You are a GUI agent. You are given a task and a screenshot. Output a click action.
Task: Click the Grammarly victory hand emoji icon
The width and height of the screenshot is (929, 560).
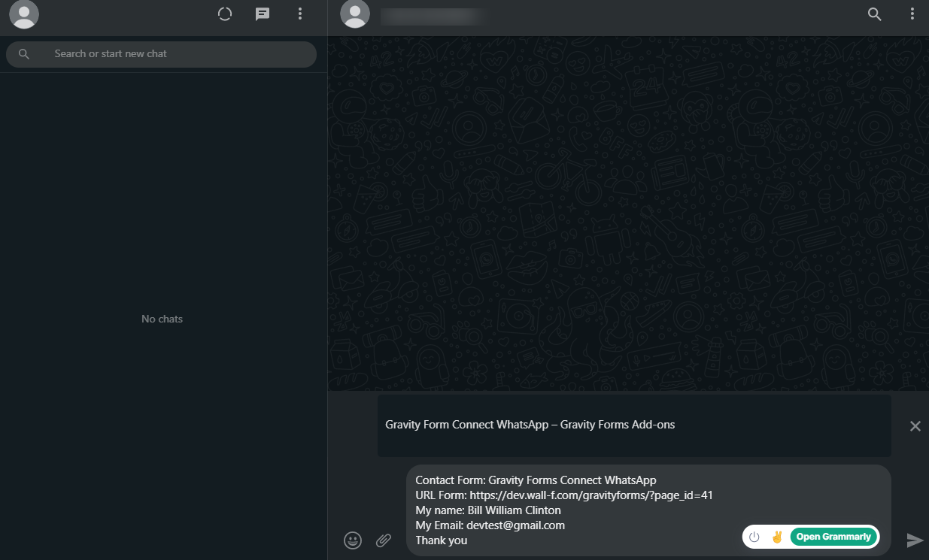(777, 537)
